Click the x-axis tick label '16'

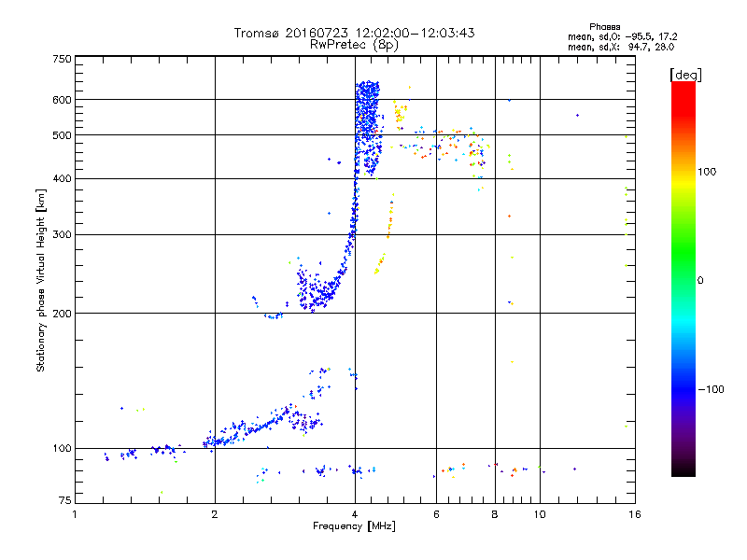(635, 514)
